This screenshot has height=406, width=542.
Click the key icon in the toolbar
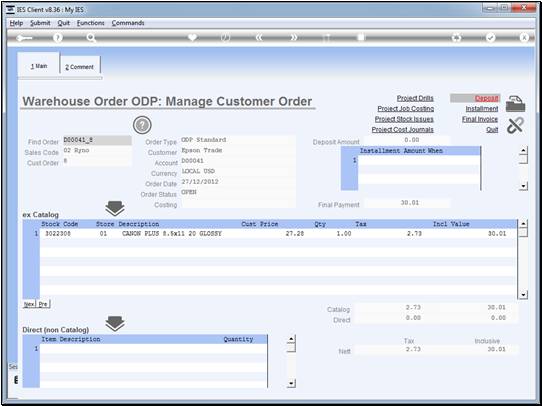(24, 38)
